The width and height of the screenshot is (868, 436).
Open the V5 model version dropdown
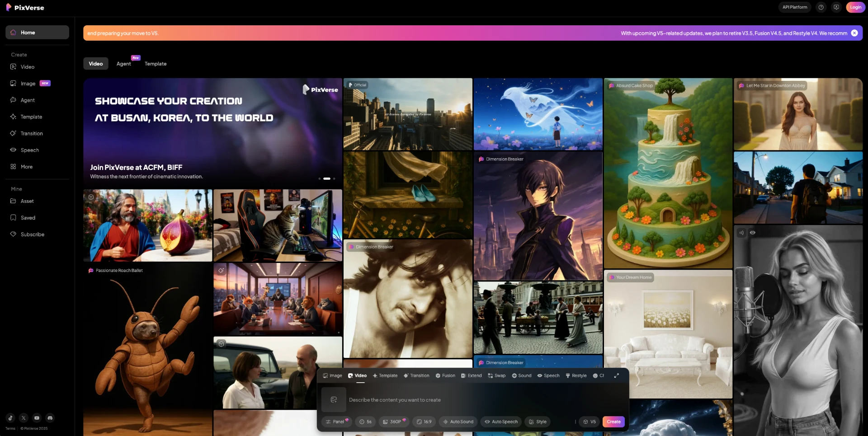(589, 422)
